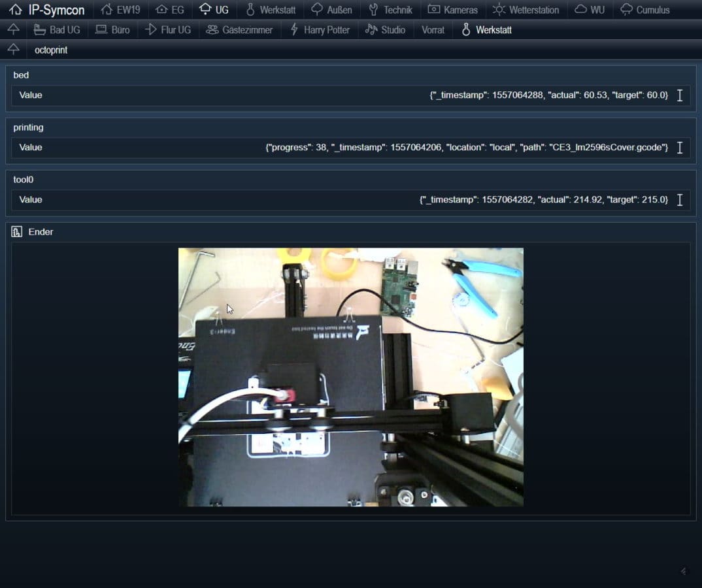Go to Bad UG bathtub icon
Viewport: 702px width, 588px height.
tap(39, 30)
